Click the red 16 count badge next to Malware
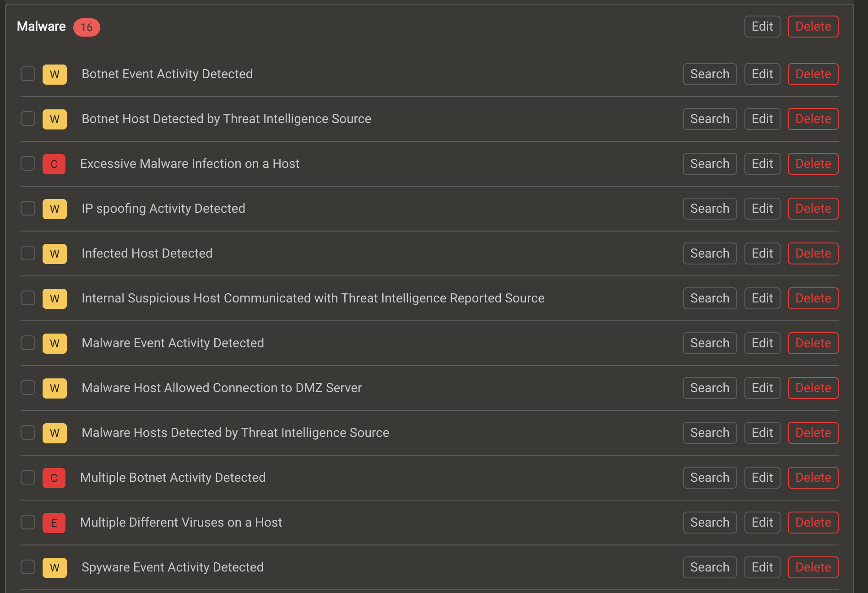868x593 pixels. [x=87, y=27]
